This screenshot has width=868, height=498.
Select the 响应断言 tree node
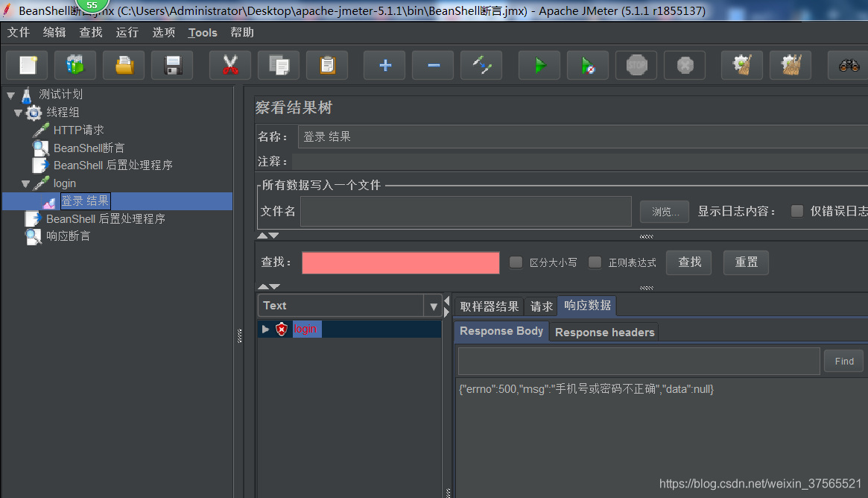68,236
